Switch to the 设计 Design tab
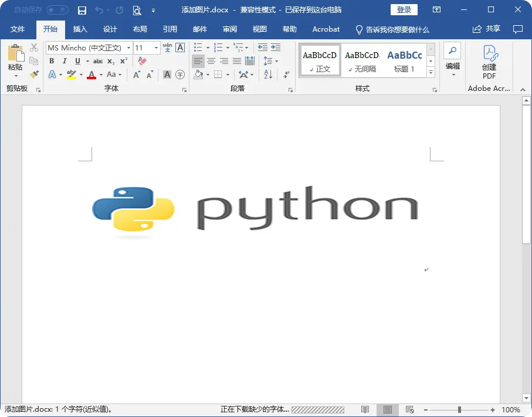This screenshot has width=532, height=417. (110, 29)
